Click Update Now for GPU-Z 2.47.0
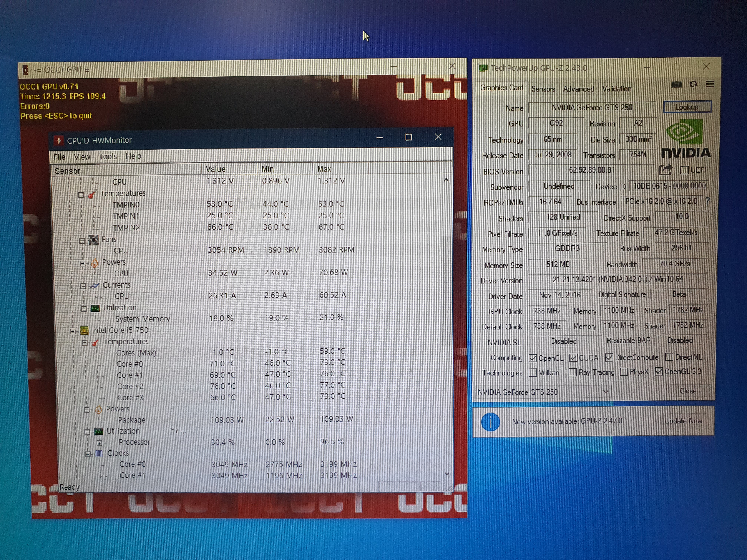Viewport: 747px width, 560px height. point(683,421)
